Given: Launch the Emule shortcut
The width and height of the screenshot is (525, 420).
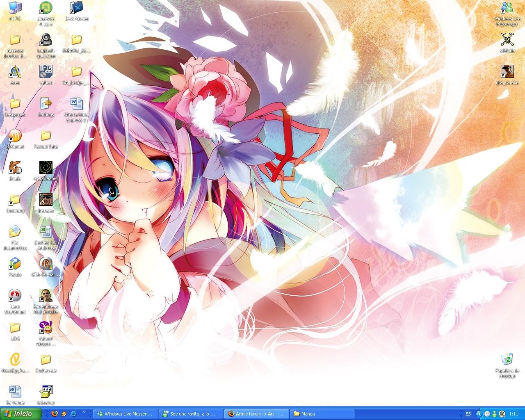Looking at the screenshot, I should point(15,171).
